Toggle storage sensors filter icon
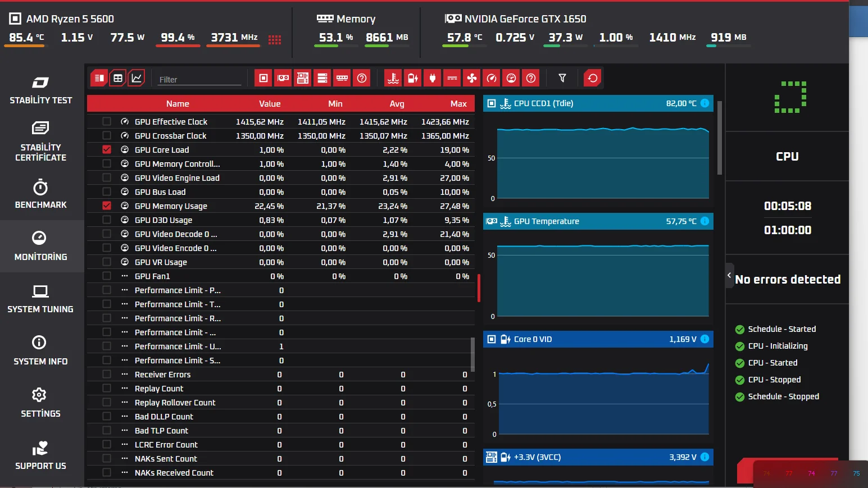This screenshot has height=488, width=868. (x=322, y=78)
